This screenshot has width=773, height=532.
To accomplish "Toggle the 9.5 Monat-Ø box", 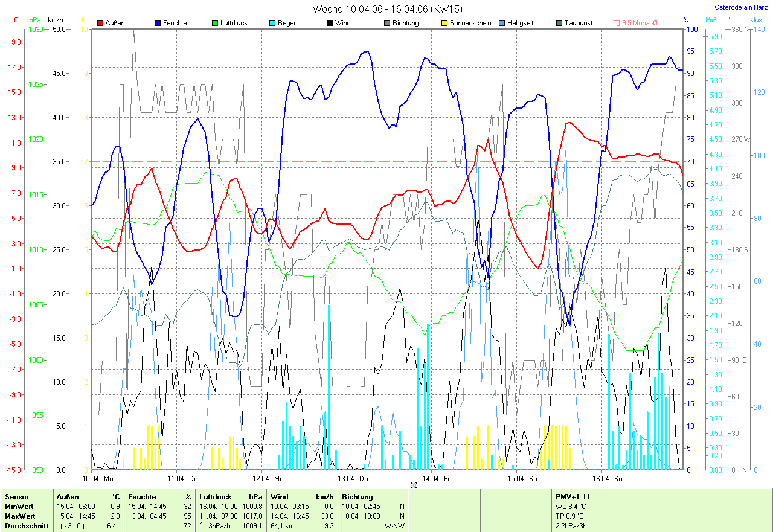I will pos(617,23).
